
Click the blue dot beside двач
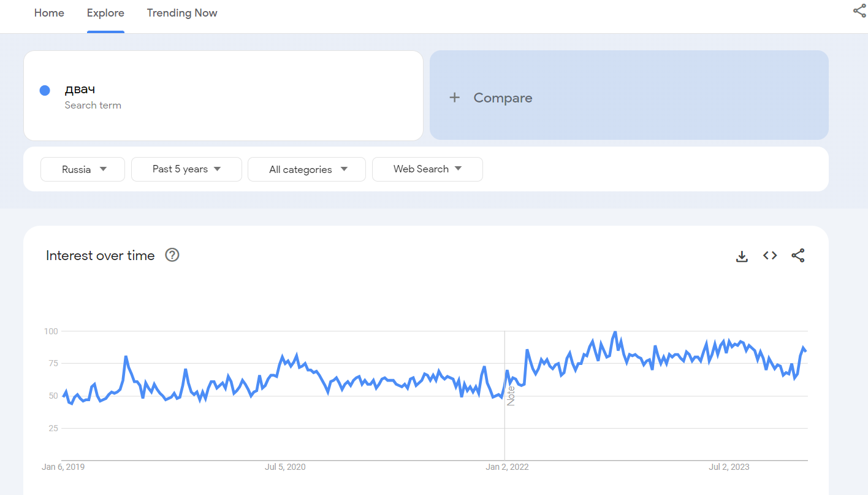click(45, 90)
